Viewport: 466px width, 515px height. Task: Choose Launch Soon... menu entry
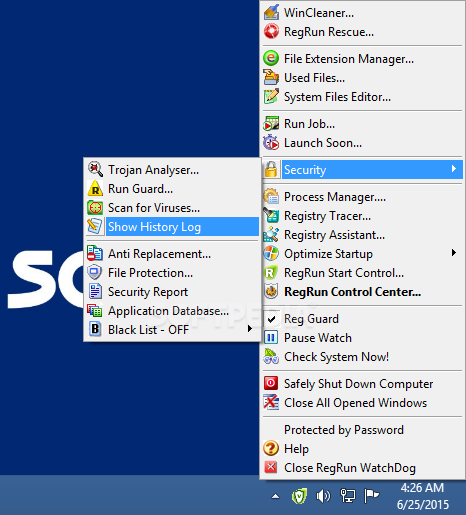pyautogui.click(x=362, y=143)
